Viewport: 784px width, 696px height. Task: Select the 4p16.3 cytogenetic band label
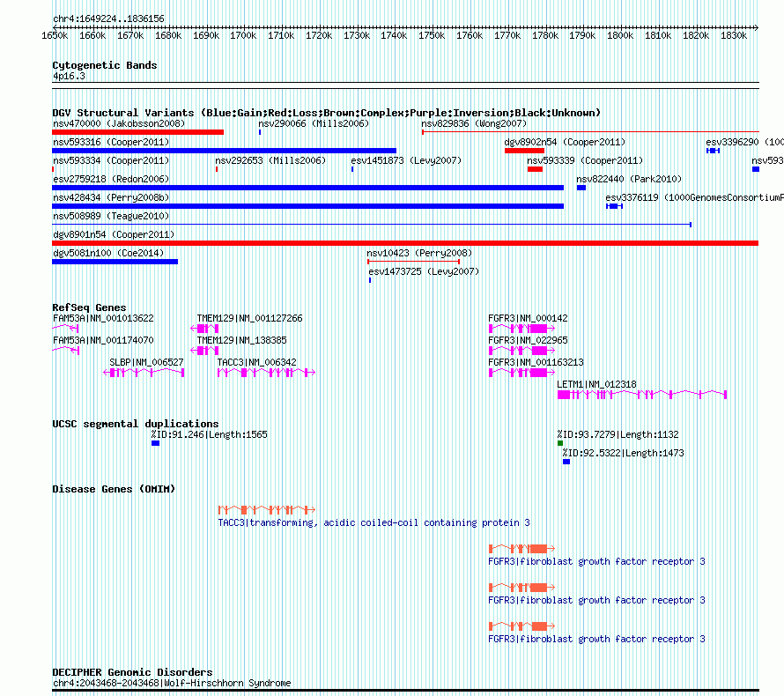click(69, 76)
